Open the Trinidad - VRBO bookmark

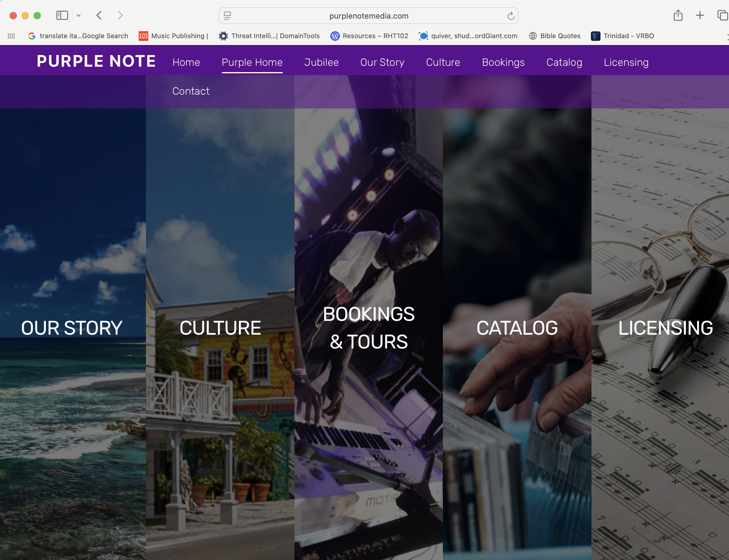tap(622, 36)
